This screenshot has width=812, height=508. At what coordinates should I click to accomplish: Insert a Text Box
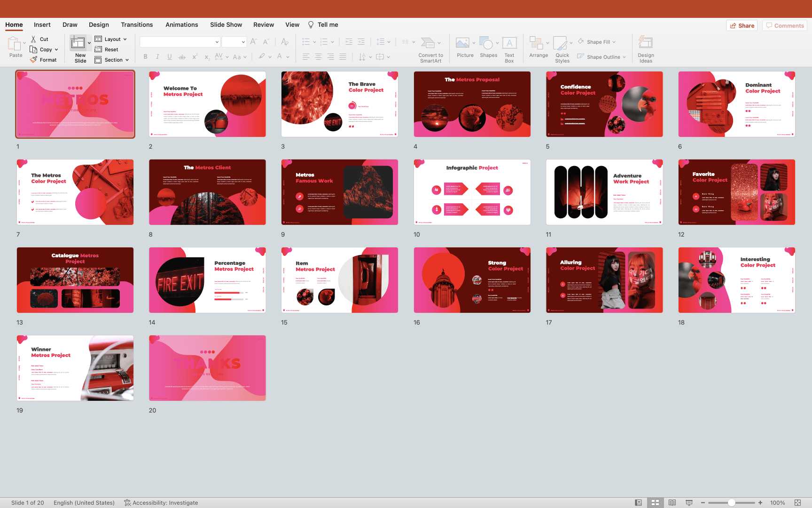509,44
